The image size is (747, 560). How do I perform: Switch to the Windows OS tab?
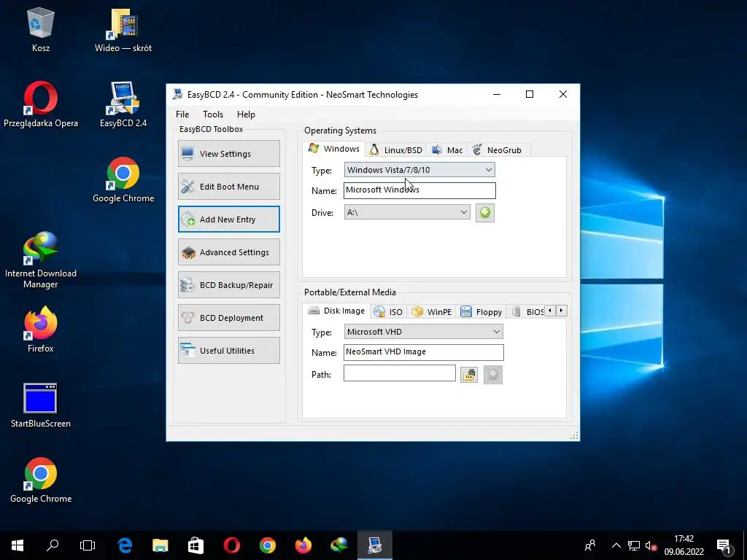click(x=333, y=149)
